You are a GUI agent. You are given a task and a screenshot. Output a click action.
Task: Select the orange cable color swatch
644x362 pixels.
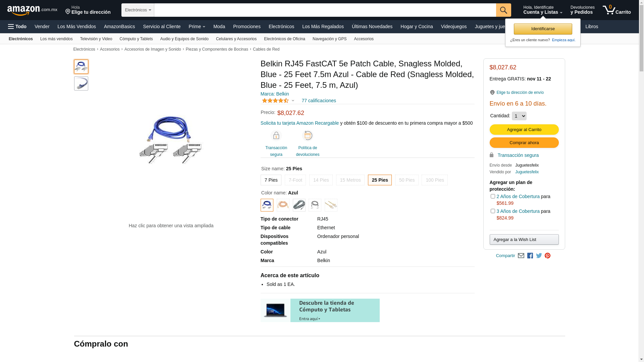pos(283,205)
